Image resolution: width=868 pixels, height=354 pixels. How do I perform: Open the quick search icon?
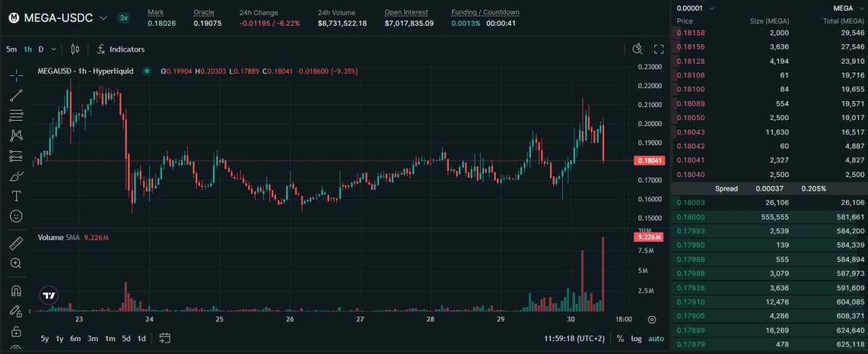pyautogui.click(x=637, y=49)
